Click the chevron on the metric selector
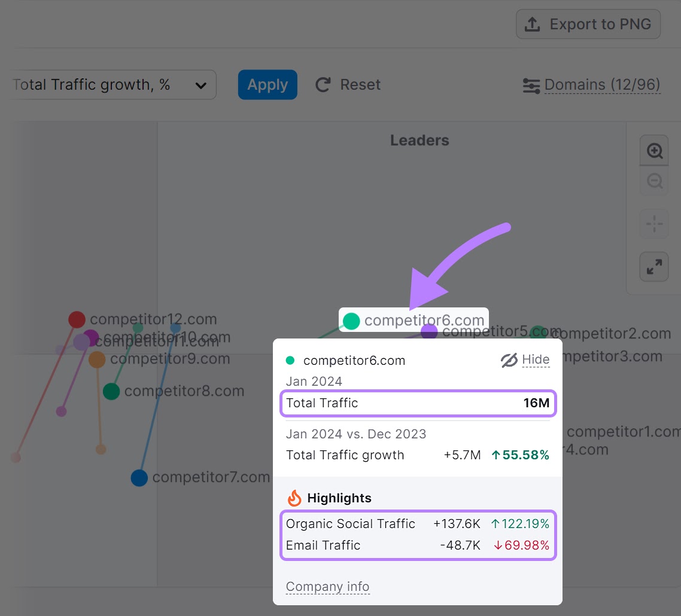 [200, 84]
